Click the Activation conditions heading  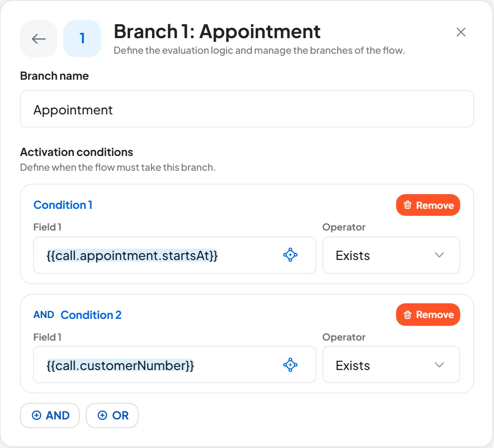coord(77,152)
